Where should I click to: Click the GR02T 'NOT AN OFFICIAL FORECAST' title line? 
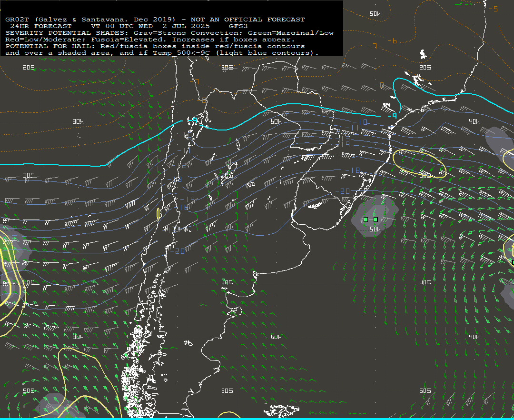[155, 20]
